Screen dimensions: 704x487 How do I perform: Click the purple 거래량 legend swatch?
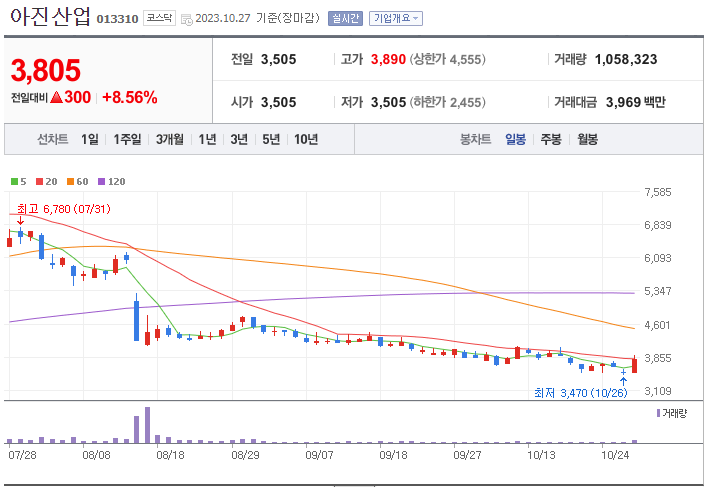point(658,413)
